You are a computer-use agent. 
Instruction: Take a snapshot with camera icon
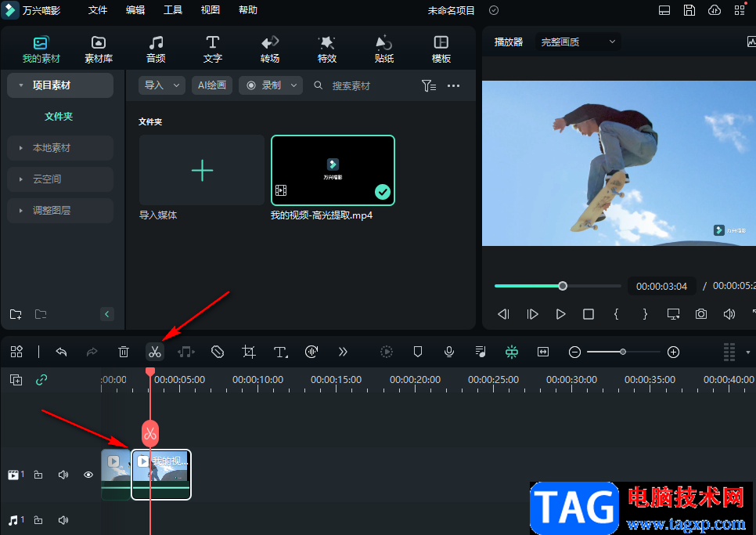(x=701, y=315)
